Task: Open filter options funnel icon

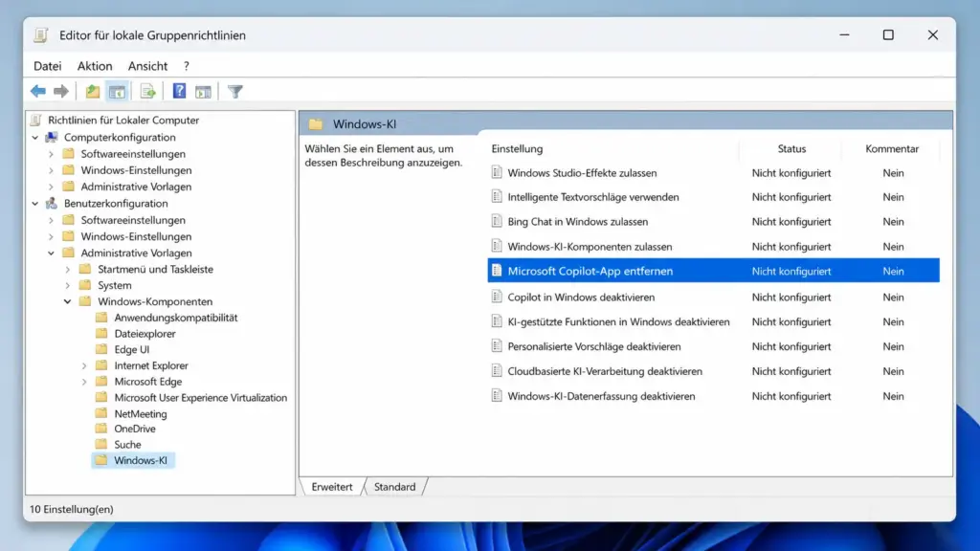Action: (x=235, y=92)
